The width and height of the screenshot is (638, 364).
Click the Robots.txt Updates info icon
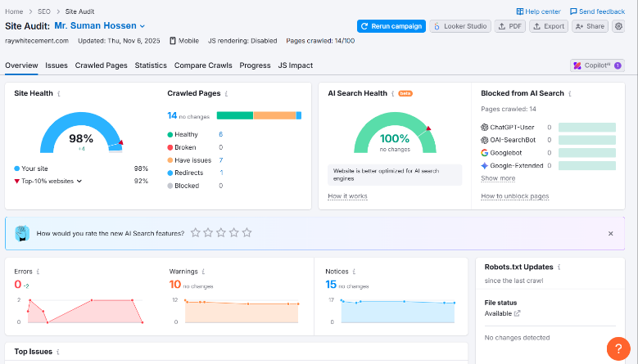pos(560,267)
